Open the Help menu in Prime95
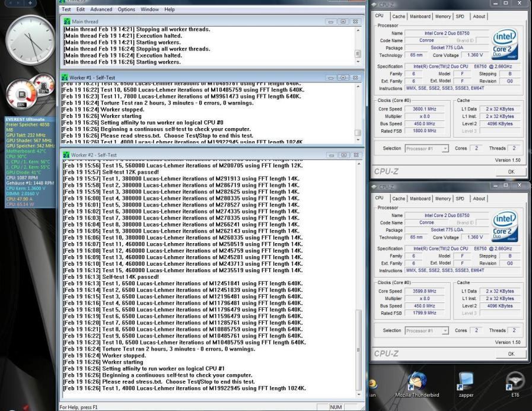The width and height of the screenshot is (532, 411). tap(169, 9)
